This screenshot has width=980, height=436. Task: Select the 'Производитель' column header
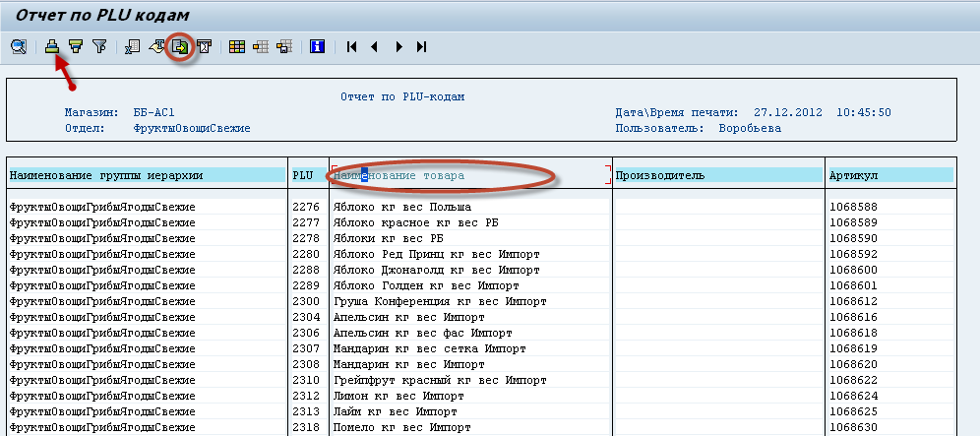click(x=718, y=176)
